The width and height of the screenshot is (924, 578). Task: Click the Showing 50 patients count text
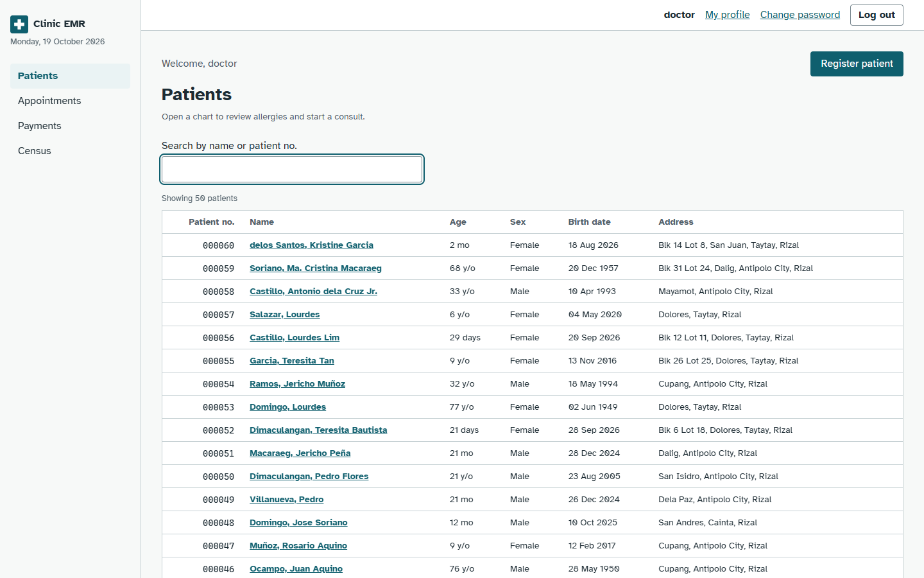click(200, 198)
